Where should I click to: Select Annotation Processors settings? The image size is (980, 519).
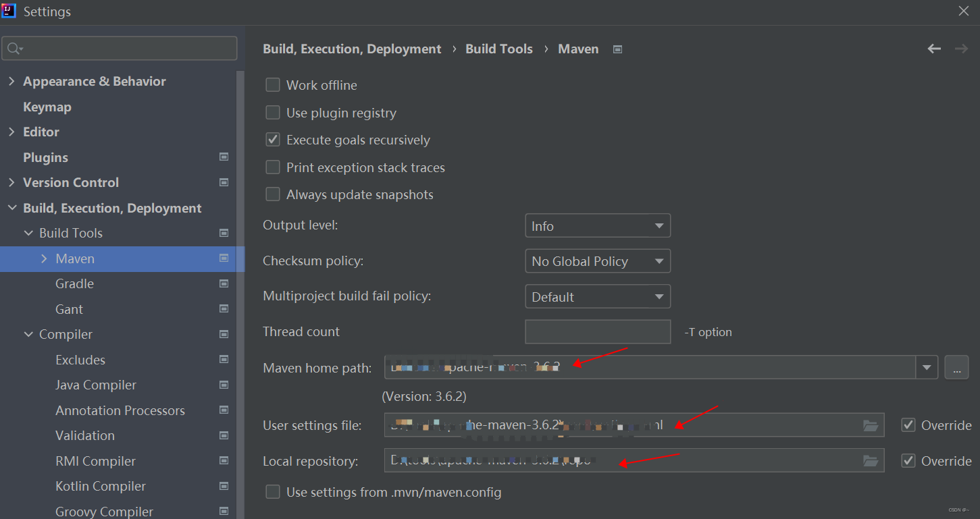tap(120, 410)
